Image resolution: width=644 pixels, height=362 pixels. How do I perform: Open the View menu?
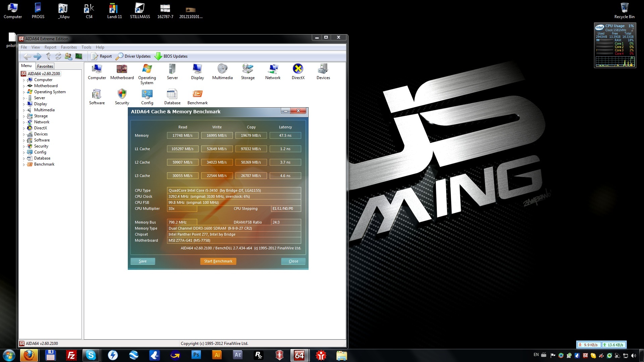tap(36, 47)
